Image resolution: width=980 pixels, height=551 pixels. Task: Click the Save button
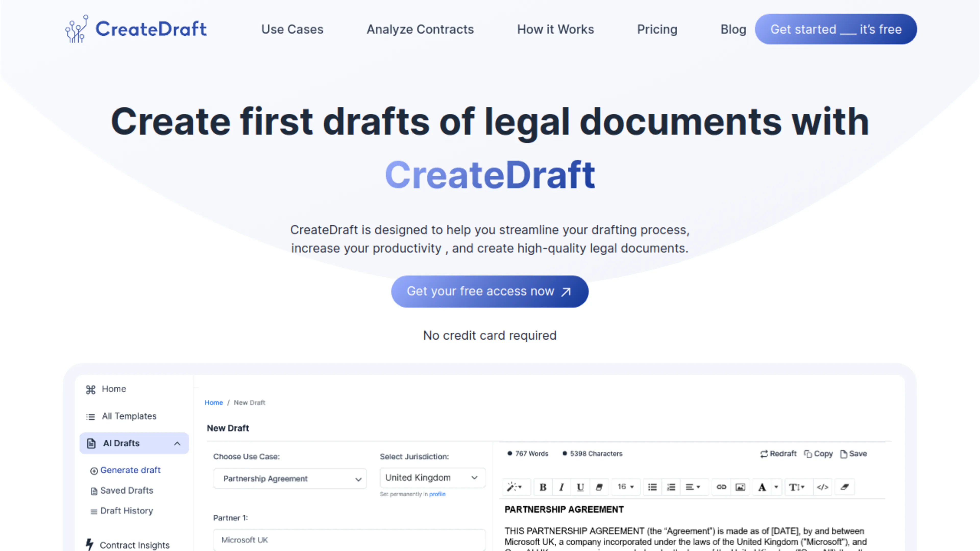point(853,454)
